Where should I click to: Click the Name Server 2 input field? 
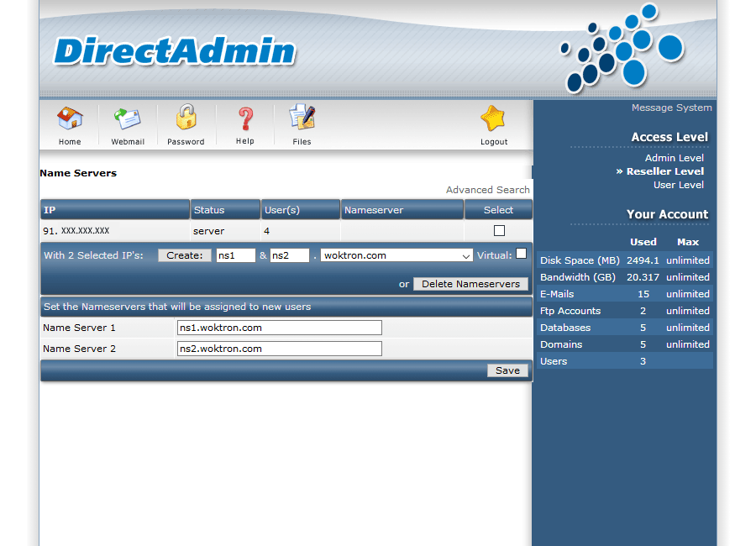click(x=280, y=349)
